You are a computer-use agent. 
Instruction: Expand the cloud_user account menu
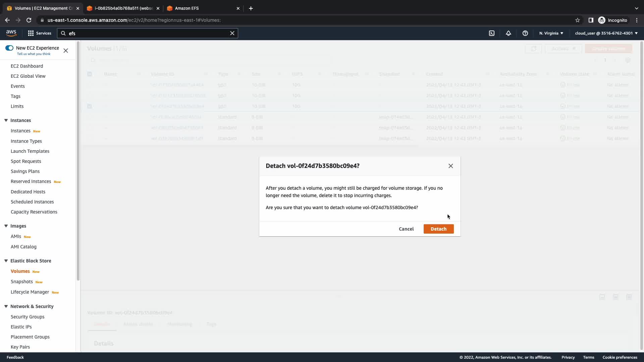(x=606, y=33)
